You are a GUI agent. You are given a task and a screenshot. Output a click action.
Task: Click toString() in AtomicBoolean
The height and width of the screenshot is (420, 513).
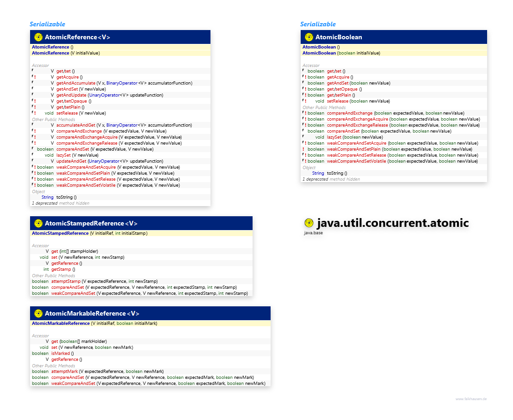[337, 173]
